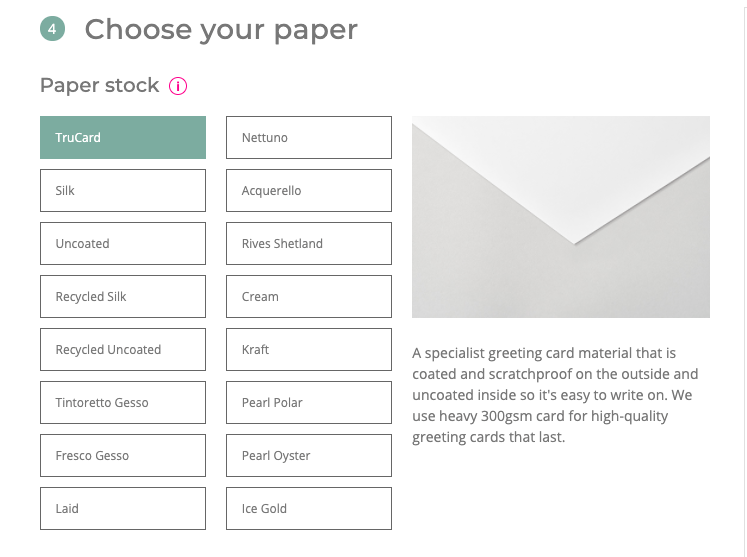Choose Silk paper stock
This screenshot has width=747, height=557.
point(123,191)
